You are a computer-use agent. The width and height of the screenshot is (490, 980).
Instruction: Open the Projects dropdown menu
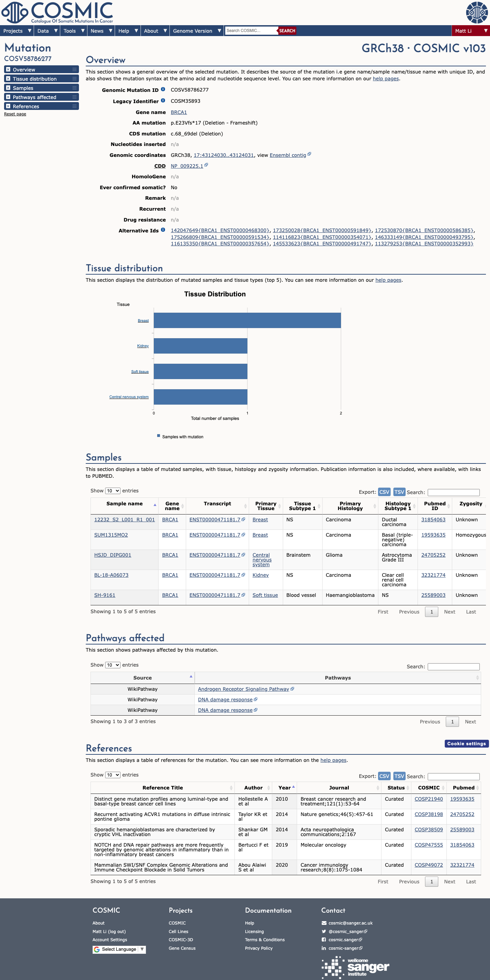click(17, 31)
